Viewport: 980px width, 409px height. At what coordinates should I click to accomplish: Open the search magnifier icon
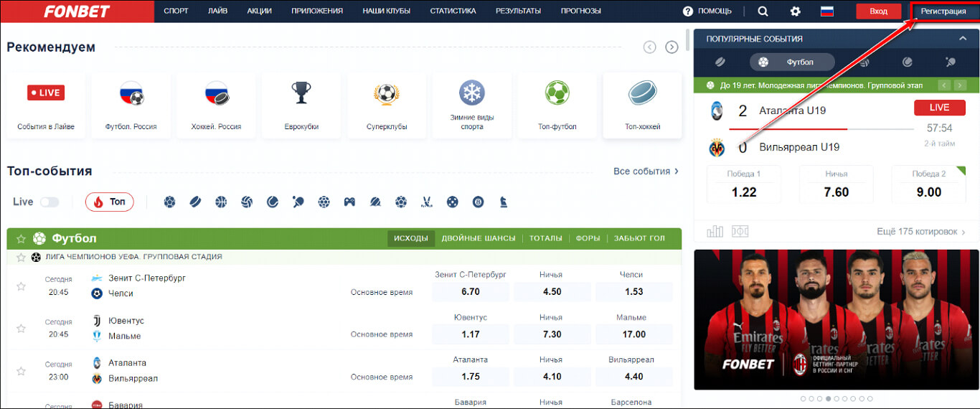(x=763, y=11)
